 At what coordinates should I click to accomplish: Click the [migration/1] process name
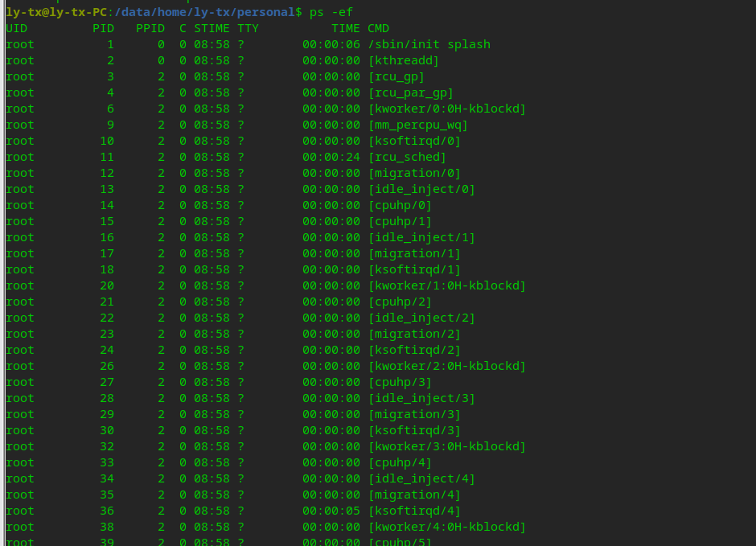click(x=415, y=253)
